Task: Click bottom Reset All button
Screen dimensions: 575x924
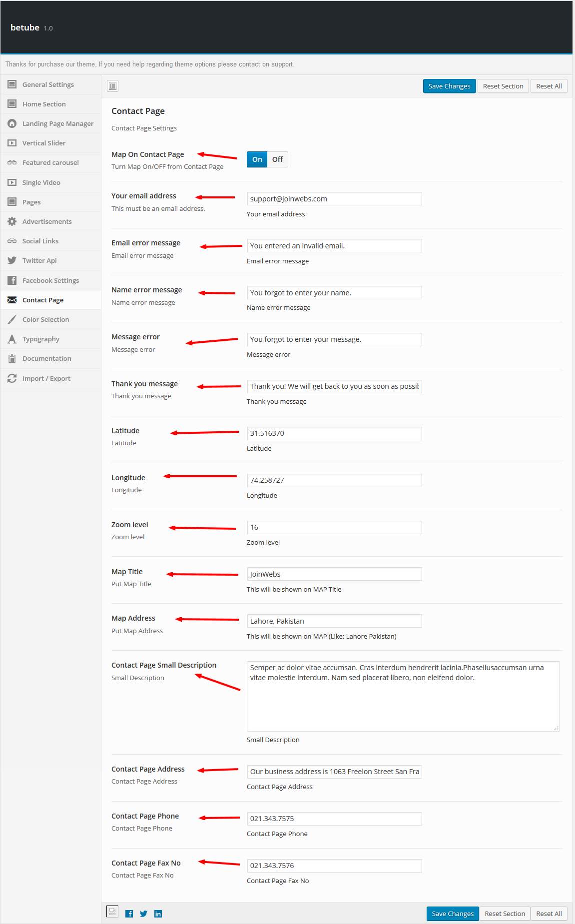Action: tap(549, 914)
